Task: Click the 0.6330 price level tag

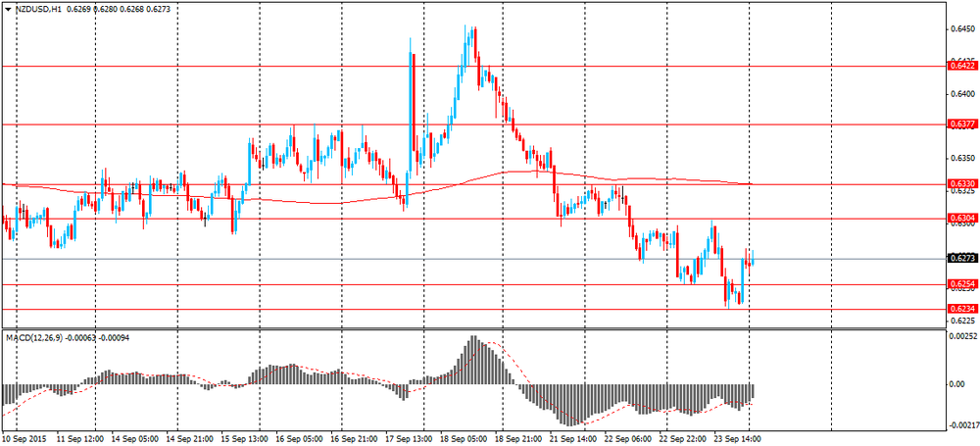Action: pyautogui.click(x=960, y=184)
